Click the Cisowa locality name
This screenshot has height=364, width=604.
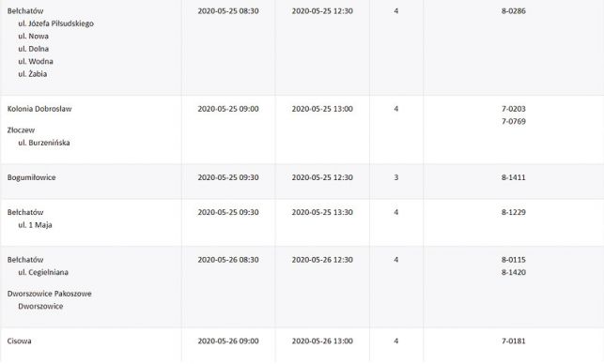pos(20,341)
